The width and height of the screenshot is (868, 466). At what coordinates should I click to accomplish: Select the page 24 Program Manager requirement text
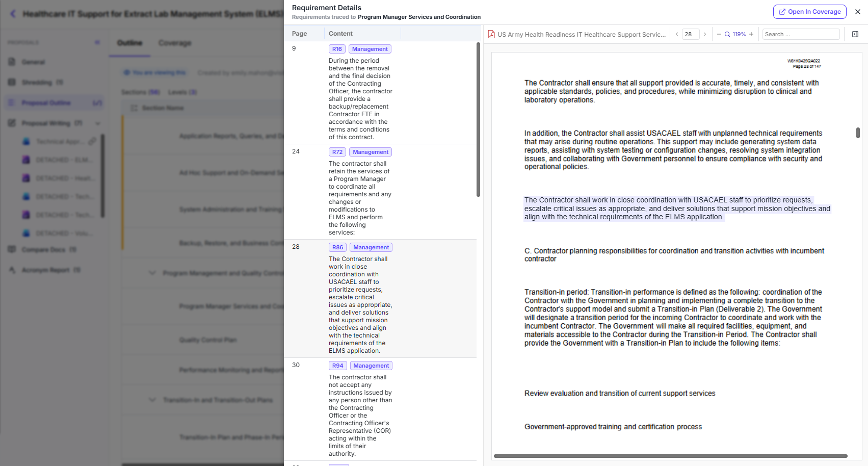click(360, 198)
